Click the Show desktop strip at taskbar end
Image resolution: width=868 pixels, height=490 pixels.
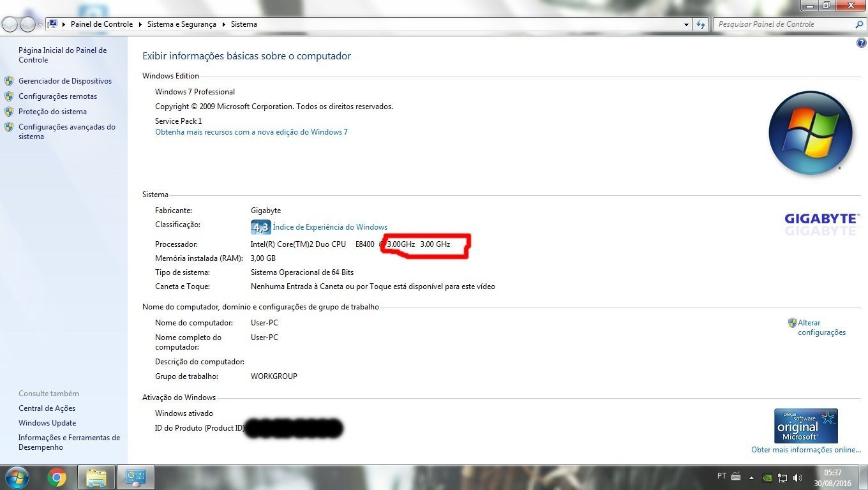[863, 478]
